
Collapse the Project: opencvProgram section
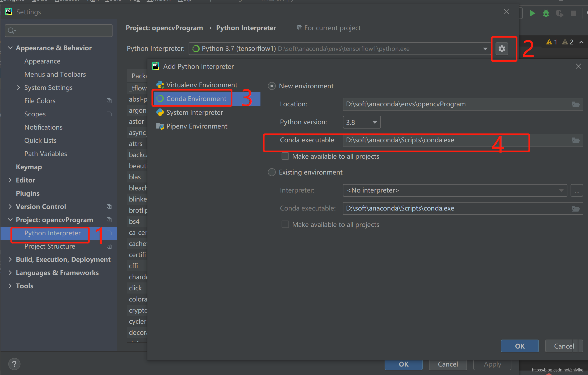tap(10, 220)
